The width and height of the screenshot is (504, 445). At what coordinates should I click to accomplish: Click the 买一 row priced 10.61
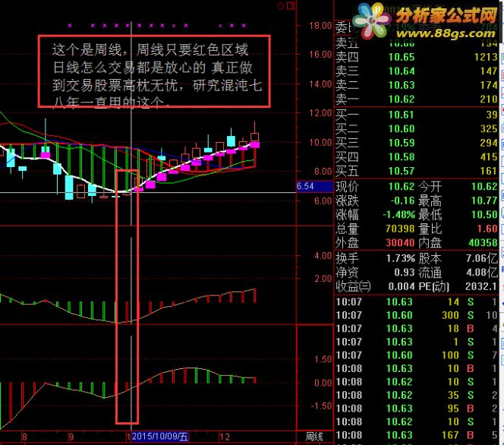pyautogui.click(x=417, y=115)
